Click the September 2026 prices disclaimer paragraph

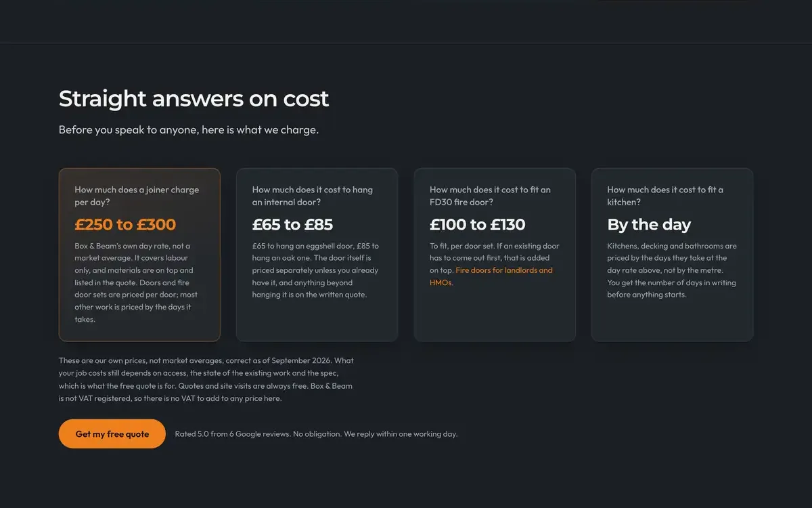[x=206, y=379]
